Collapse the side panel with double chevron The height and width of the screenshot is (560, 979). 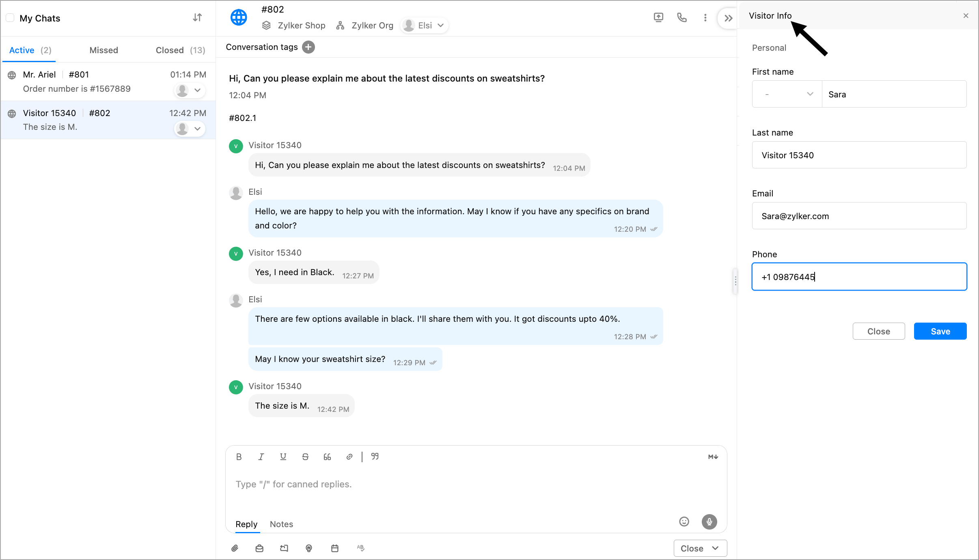728,18
